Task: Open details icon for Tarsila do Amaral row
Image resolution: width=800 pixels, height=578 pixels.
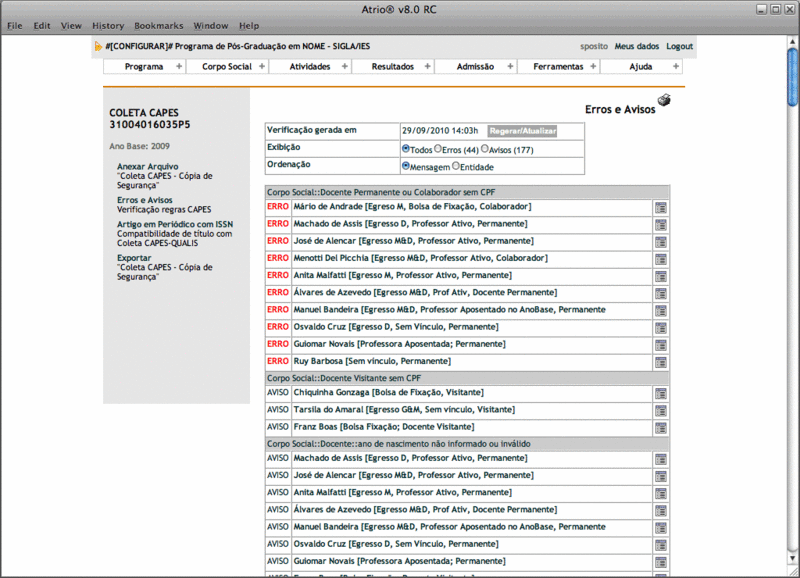Action: 661,410
